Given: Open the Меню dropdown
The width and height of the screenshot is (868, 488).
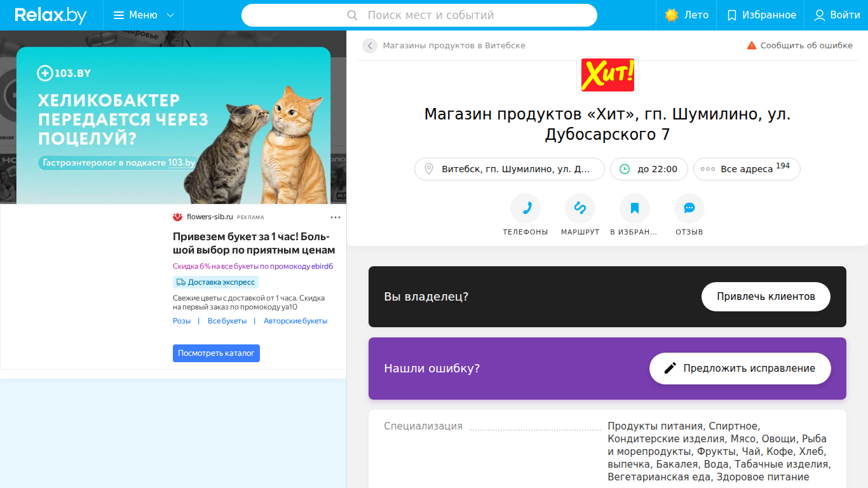Looking at the screenshot, I should coord(143,15).
